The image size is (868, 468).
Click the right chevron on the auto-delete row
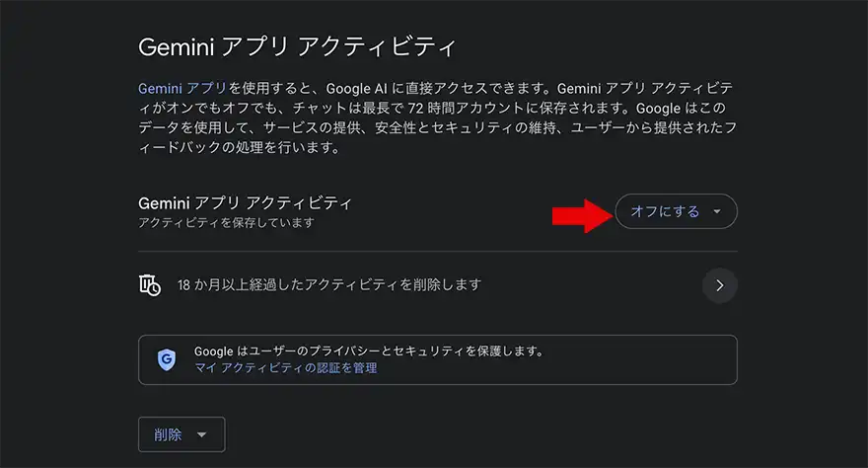pyautogui.click(x=719, y=285)
